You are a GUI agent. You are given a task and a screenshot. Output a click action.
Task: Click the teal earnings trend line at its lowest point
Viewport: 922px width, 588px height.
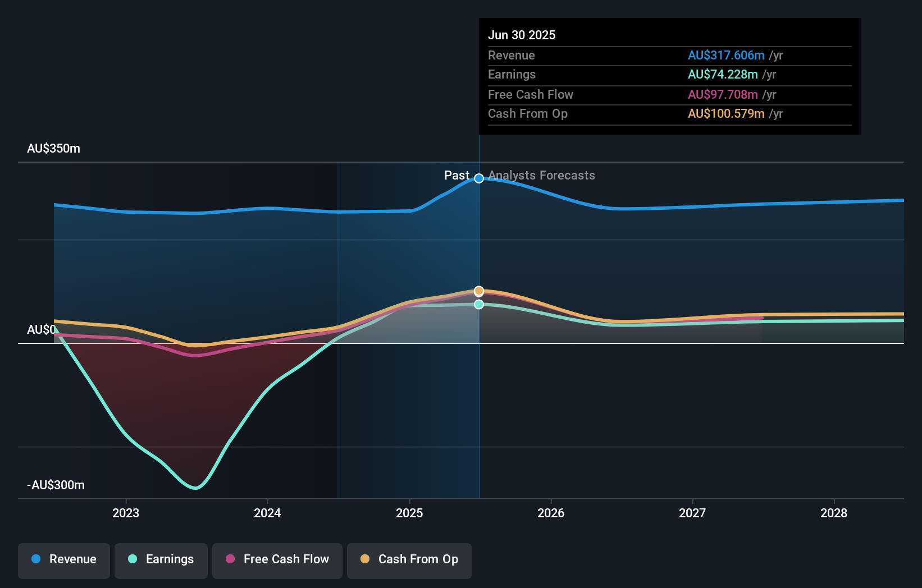coord(194,488)
